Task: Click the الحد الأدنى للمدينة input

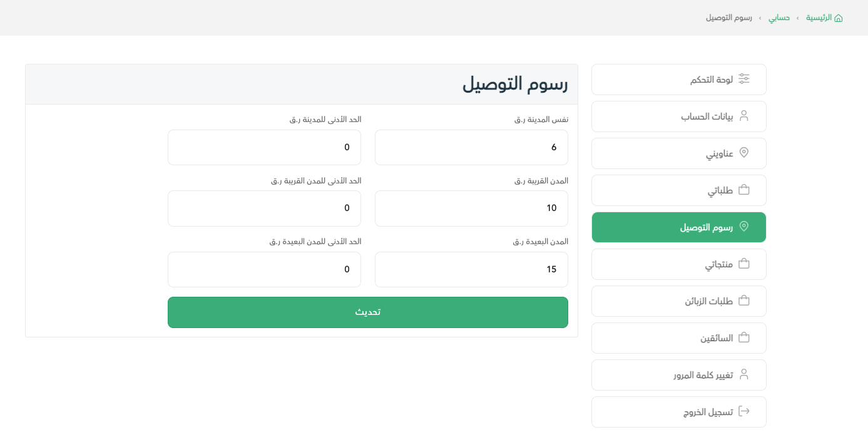Action: (264, 147)
